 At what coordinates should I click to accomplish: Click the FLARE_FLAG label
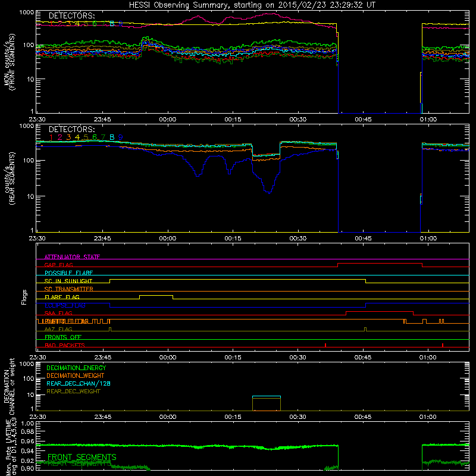point(62,297)
